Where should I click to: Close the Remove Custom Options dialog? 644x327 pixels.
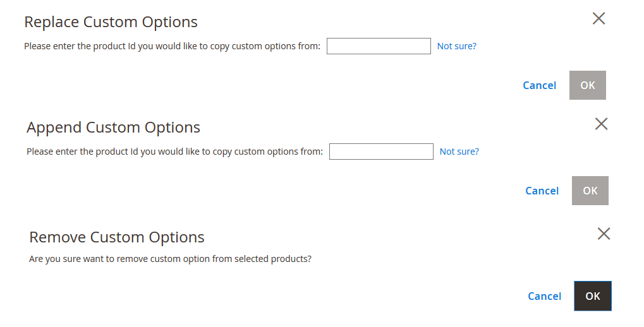[604, 234]
